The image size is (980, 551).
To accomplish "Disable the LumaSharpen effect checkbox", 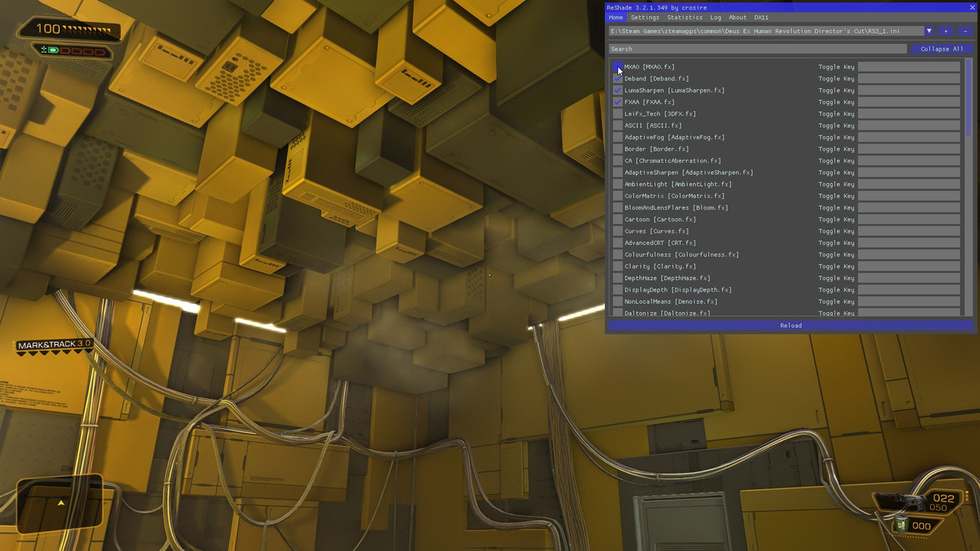I will tap(618, 90).
